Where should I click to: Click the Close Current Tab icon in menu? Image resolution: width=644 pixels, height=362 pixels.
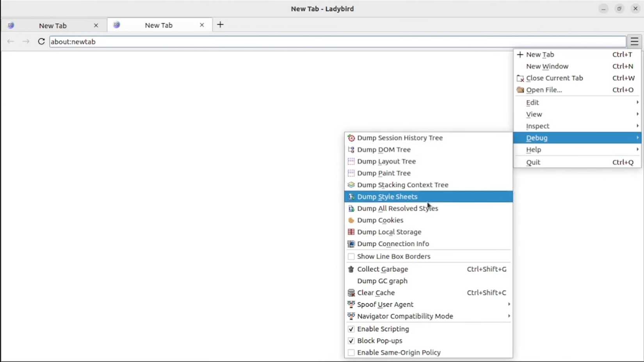coord(520,78)
